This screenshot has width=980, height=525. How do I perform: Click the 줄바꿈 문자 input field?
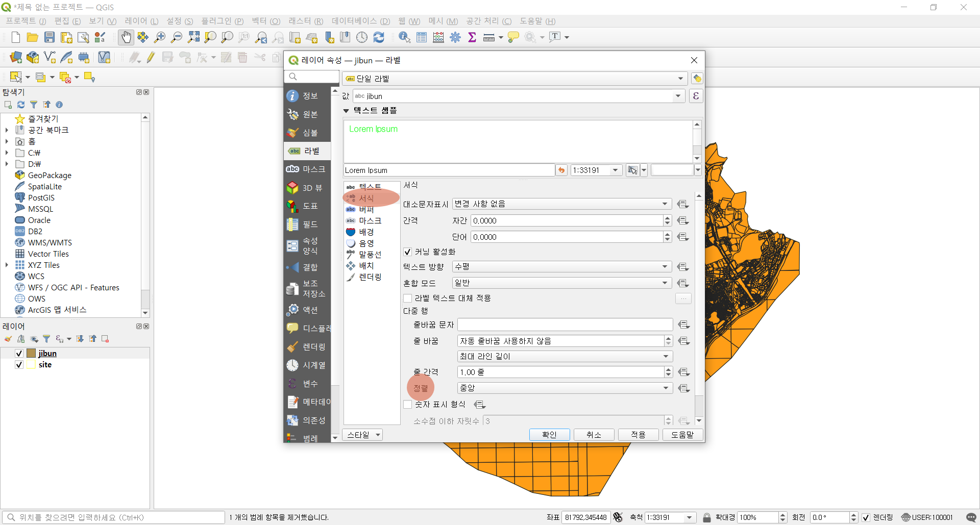pyautogui.click(x=565, y=325)
